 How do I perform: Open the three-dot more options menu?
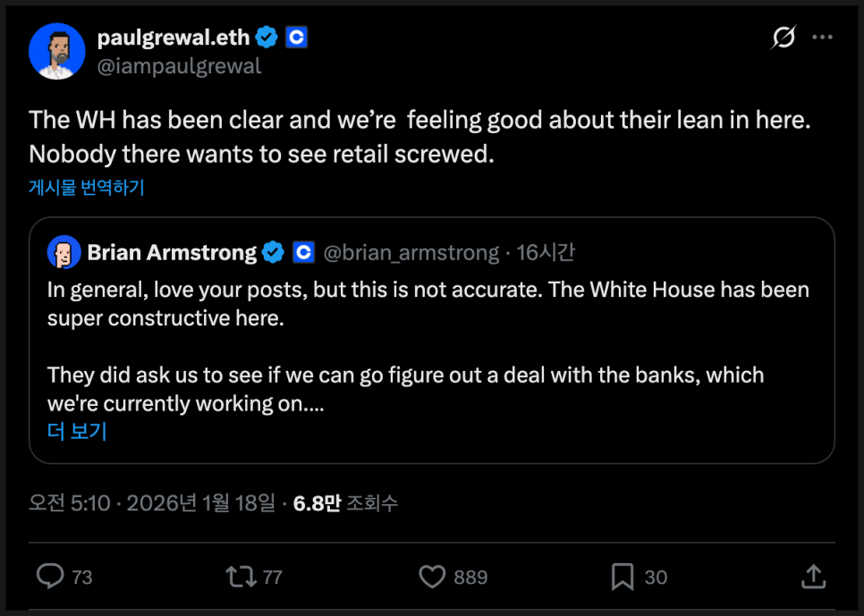point(821,38)
